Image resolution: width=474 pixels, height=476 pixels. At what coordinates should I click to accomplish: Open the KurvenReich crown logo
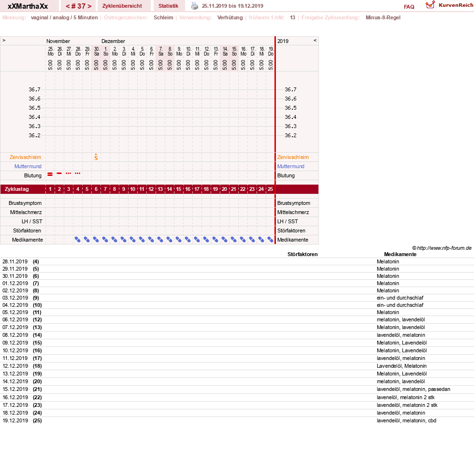click(431, 4)
